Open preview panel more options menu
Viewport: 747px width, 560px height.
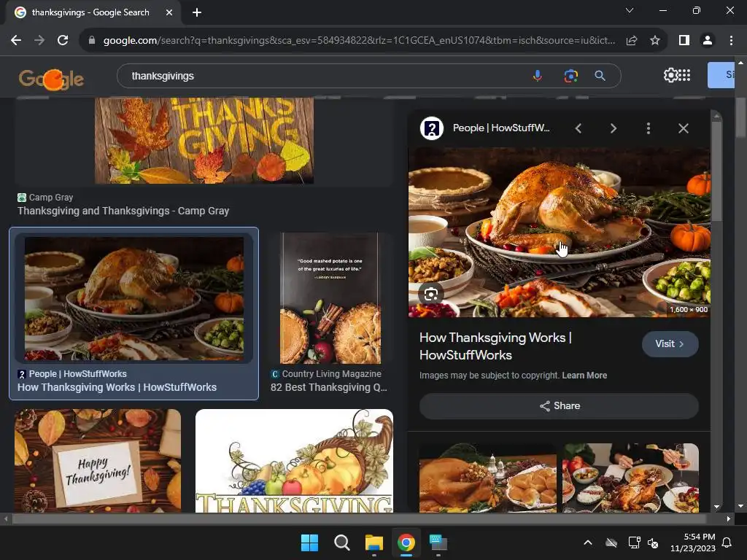(649, 128)
